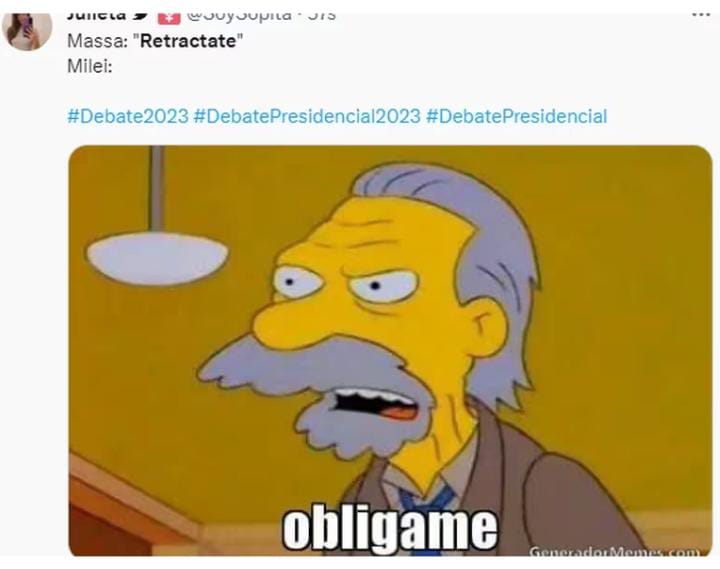
Task: Click the bold word Retractate in the tweet
Action: click(x=188, y=41)
